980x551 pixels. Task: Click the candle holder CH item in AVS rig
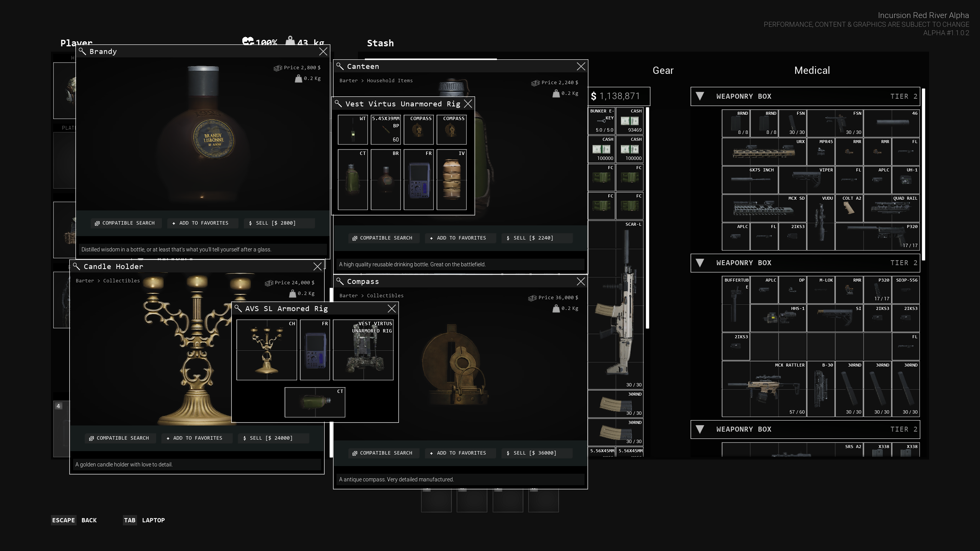pyautogui.click(x=266, y=350)
